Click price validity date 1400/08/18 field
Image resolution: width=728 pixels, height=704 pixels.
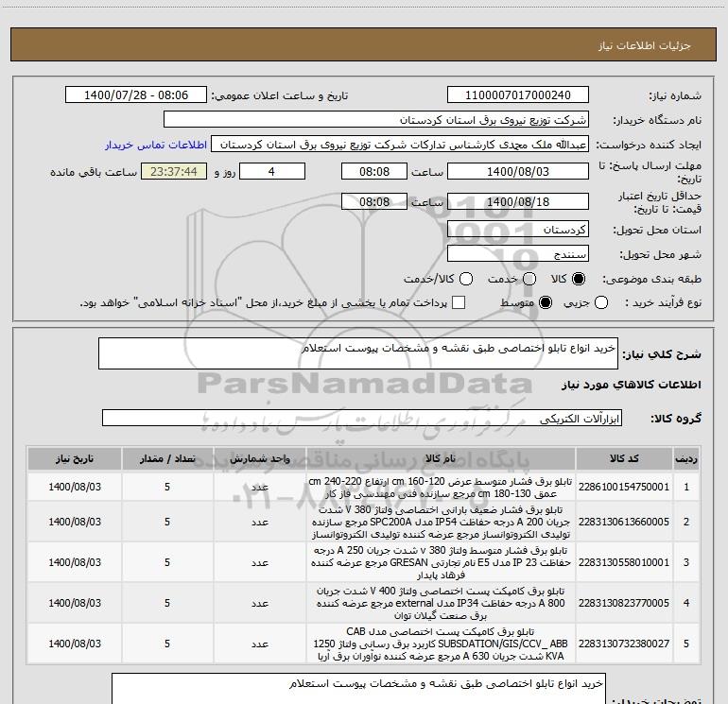[x=518, y=202]
